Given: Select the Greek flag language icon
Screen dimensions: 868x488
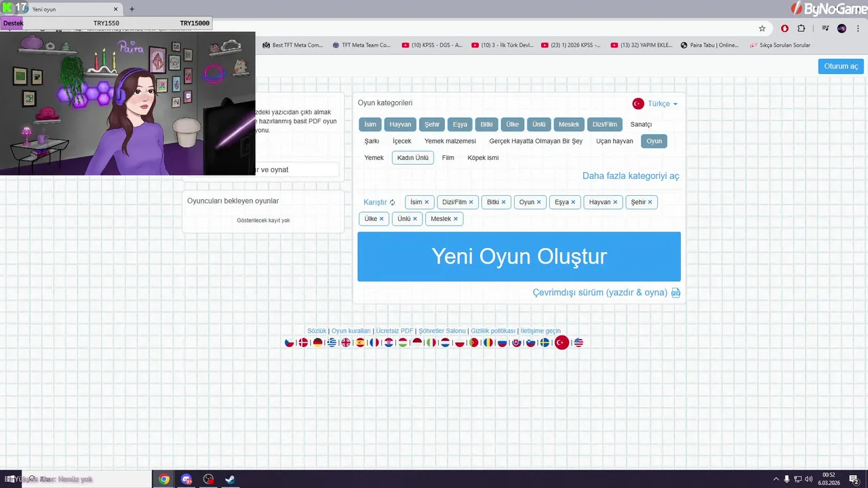Looking at the screenshot, I should click(x=332, y=343).
